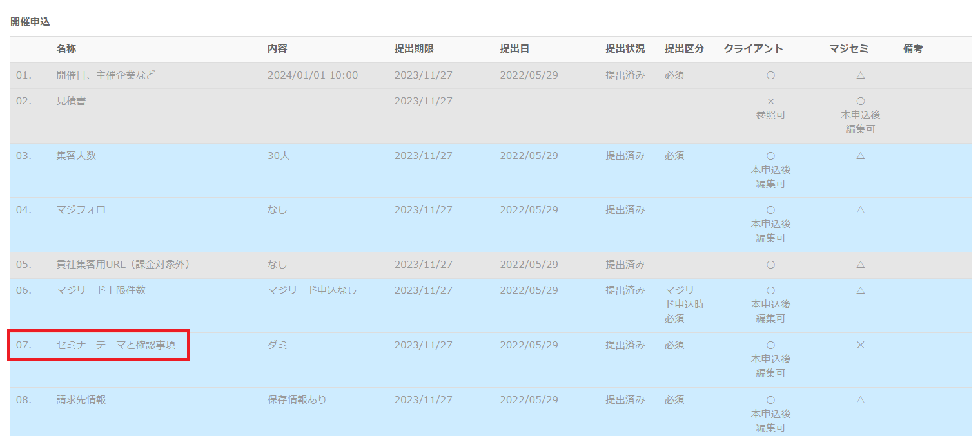The height and width of the screenshot is (436, 980).
Task: Click the △ symbol in 請求先情報 row
Action: click(x=860, y=400)
